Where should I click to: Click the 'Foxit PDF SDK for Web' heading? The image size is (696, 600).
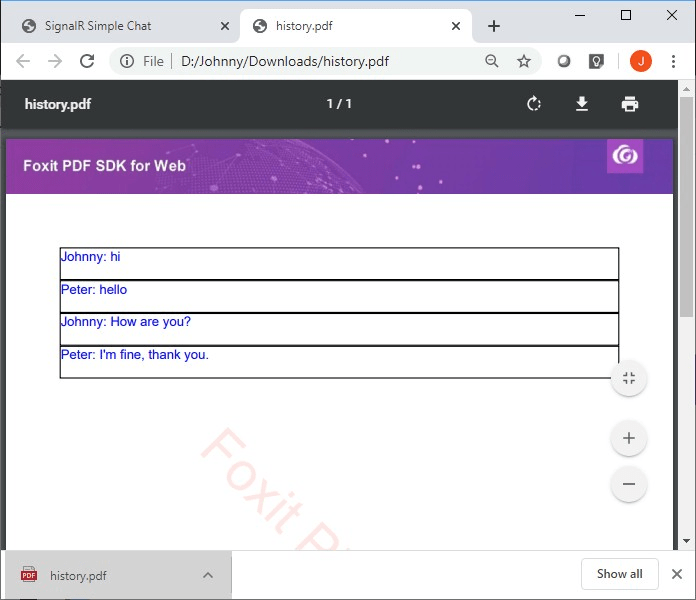click(x=104, y=166)
